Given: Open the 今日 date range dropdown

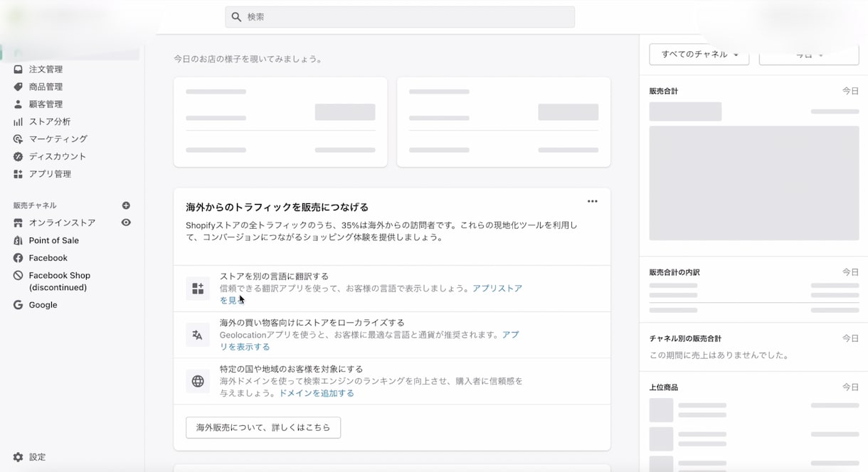Looking at the screenshot, I should pos(809,54).
